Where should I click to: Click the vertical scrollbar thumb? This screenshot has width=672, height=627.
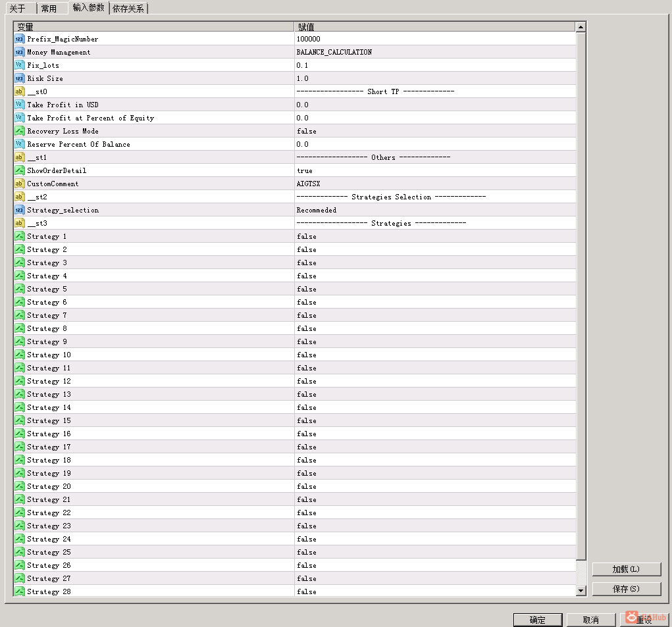coord(581,296)
